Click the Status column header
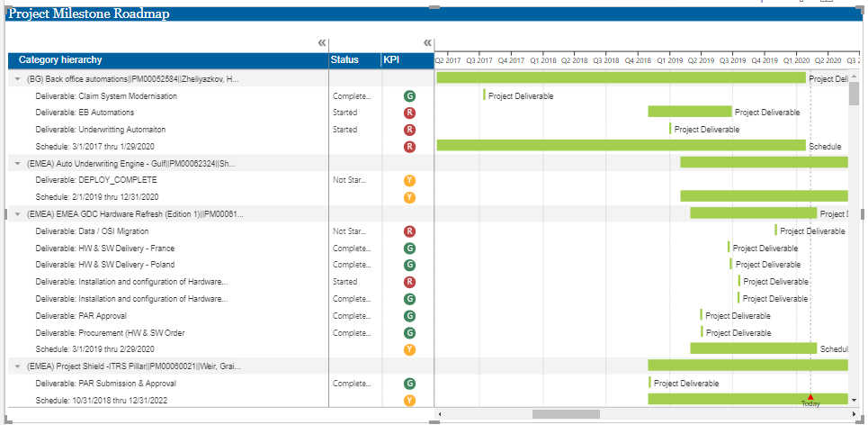 354,59
